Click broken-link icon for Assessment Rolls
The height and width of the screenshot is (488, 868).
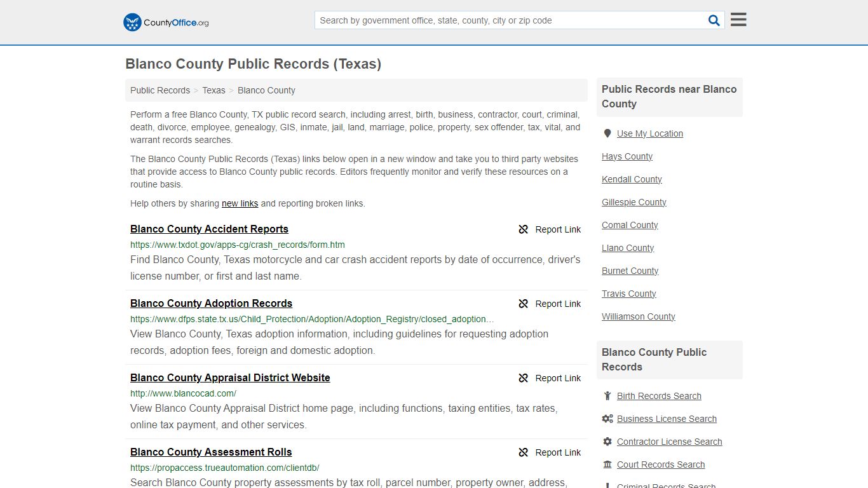(x=524, y=452)
